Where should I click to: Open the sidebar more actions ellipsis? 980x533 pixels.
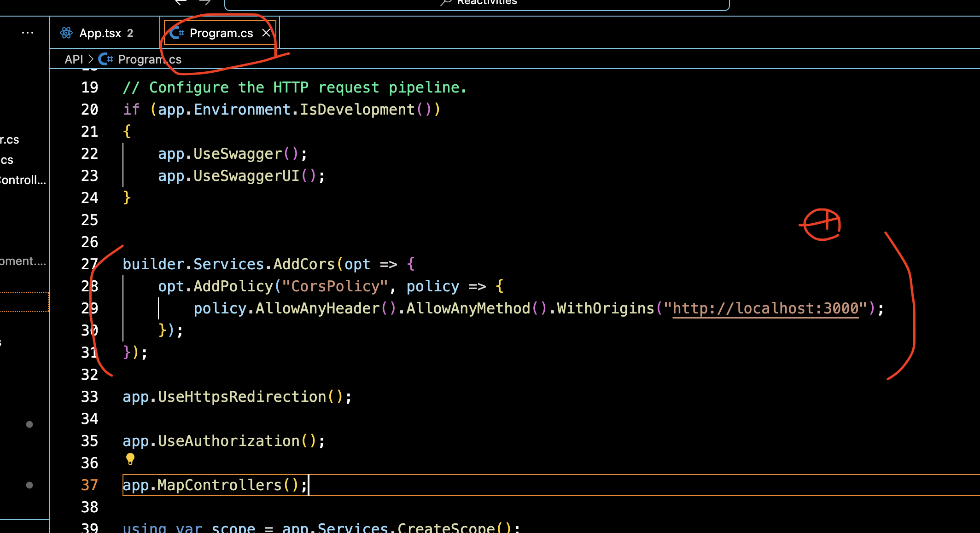28,33
